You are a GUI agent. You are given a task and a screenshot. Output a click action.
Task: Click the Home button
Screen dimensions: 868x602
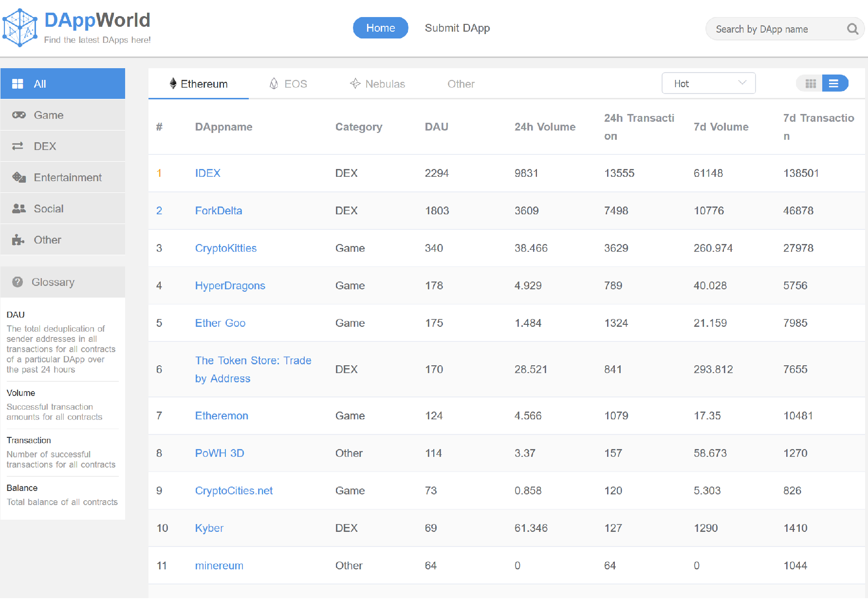[380, 28]
